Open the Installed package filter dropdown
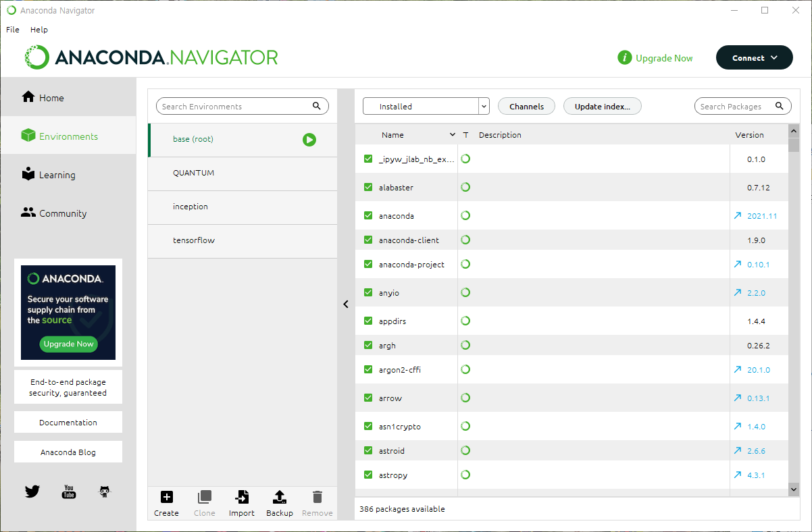 click(426, 106)
